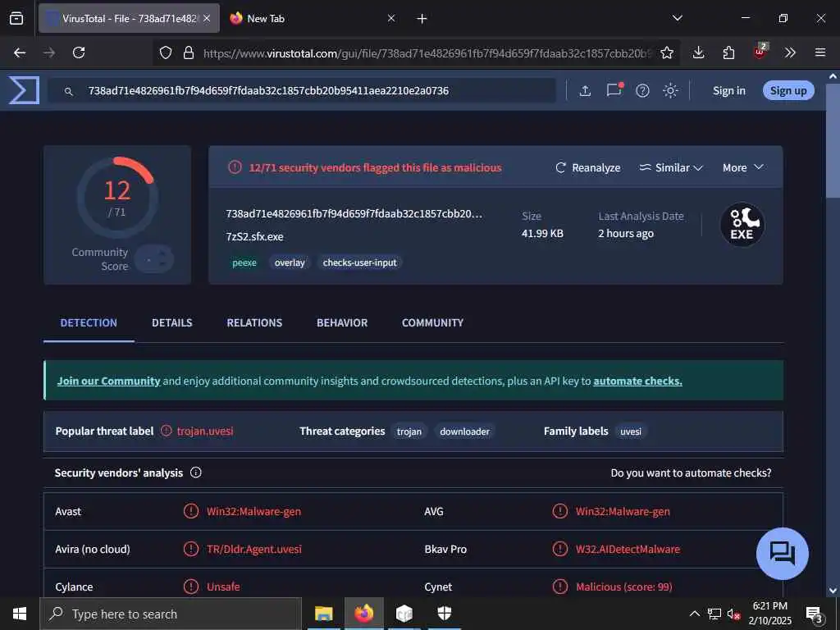The height and width of the screenshot is (630, 840).
Task: Open the Firefox extensions puzzle icon
Action: [x=728, y=52]
